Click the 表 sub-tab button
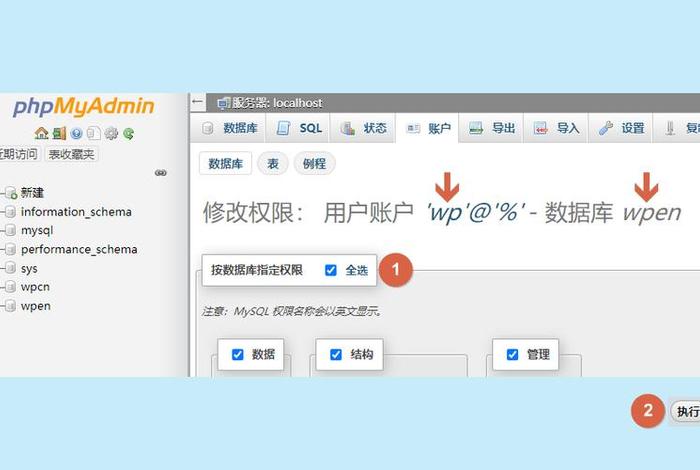This screenshot has width=700, height=470. tap(273, 163)
